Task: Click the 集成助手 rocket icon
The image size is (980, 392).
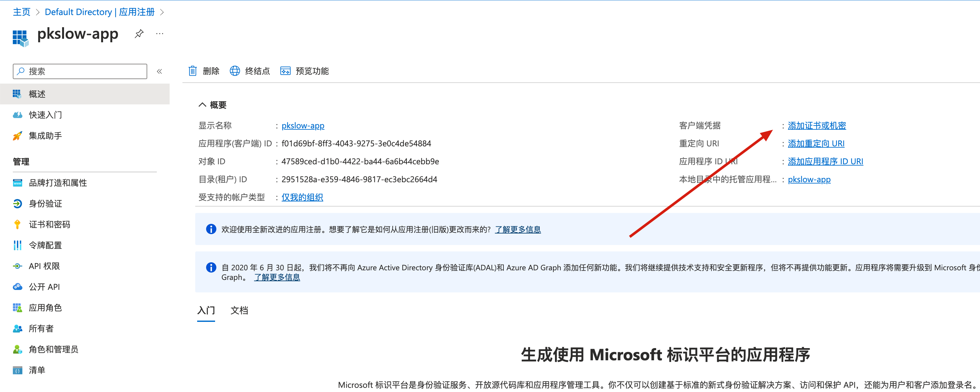Action: pos(18,135)
